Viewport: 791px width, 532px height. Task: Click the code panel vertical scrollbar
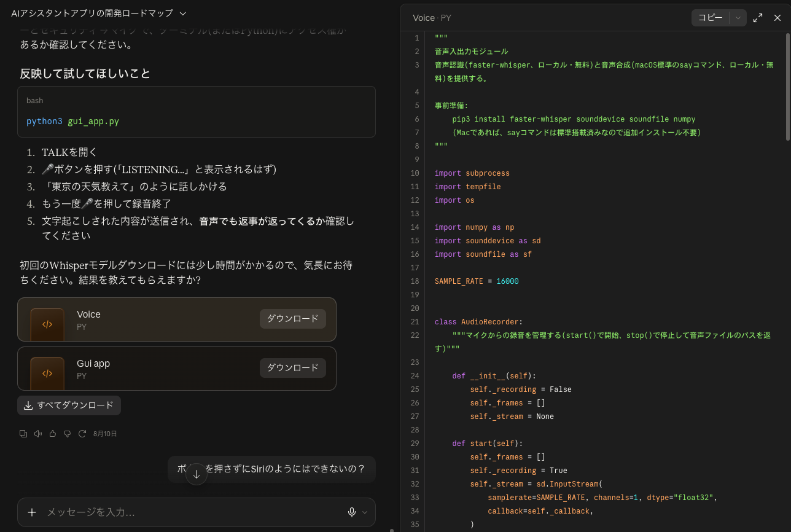click(x=788, y=87)
